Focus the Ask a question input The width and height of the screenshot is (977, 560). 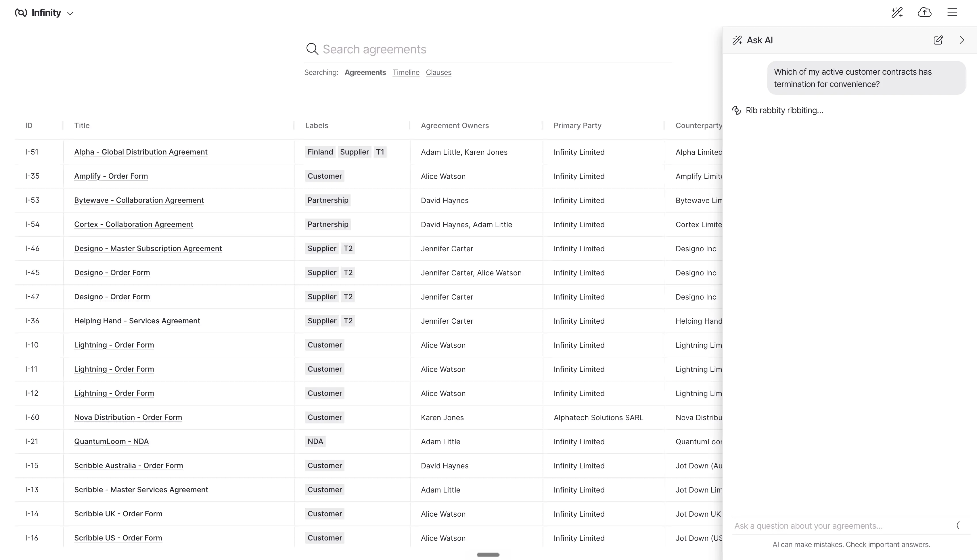point(843,526)
